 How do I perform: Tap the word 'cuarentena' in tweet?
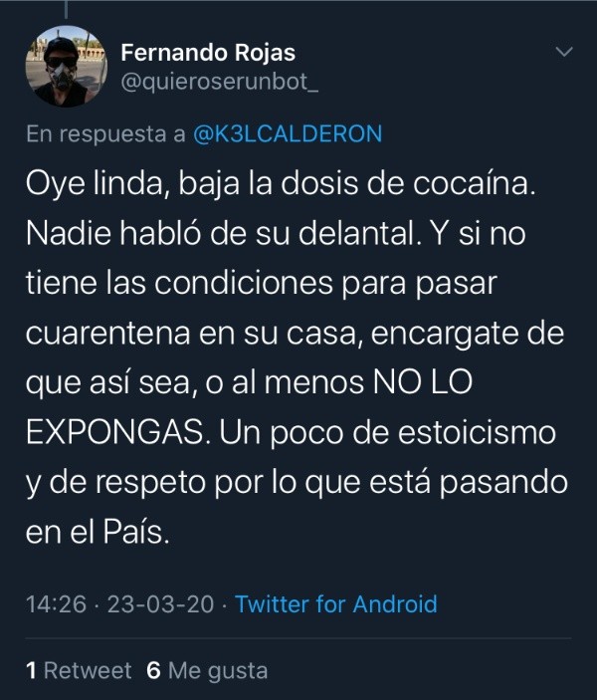107,334
